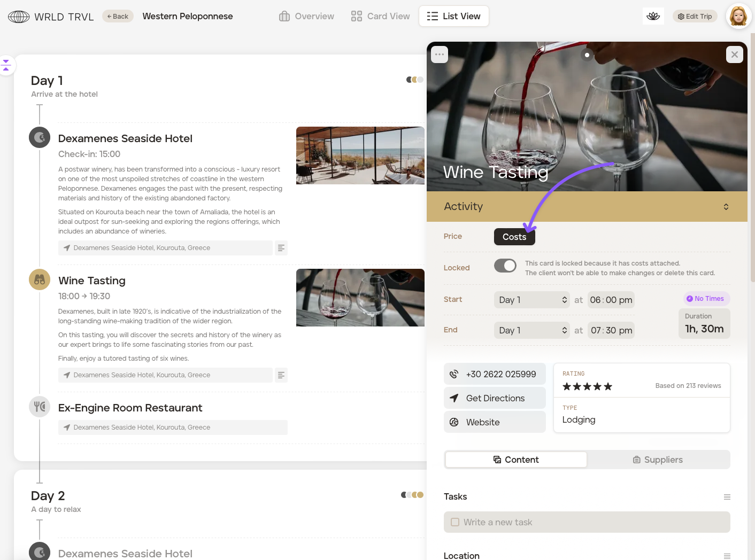Toggle the No Times option
The image size is (755, 560).
pos(706,299)
